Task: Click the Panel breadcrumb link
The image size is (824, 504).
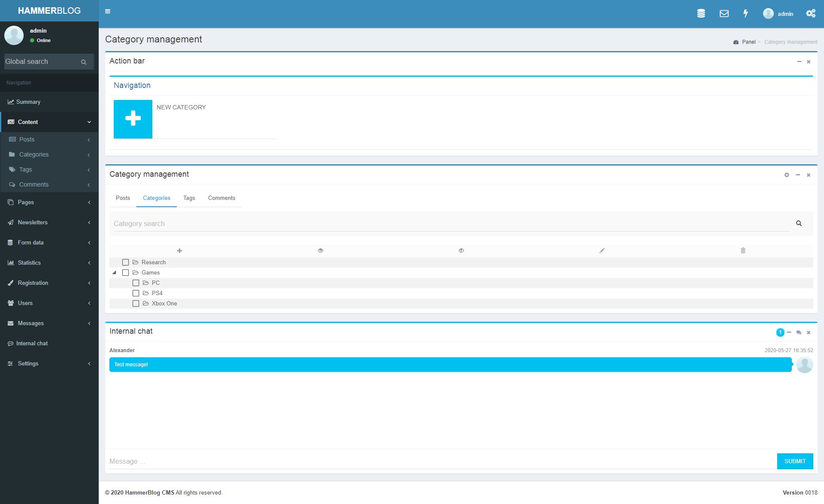Action: [x=748, y=42]
